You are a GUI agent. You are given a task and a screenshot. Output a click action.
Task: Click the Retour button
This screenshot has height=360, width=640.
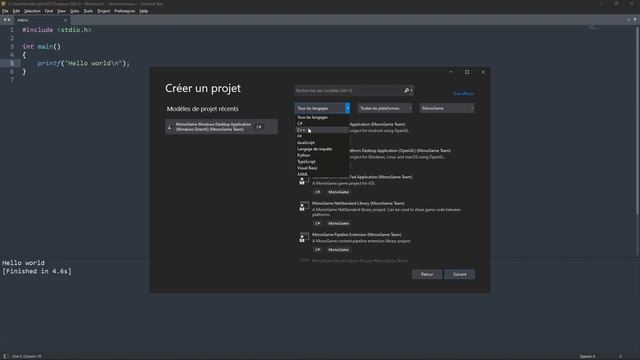point(427,274)
